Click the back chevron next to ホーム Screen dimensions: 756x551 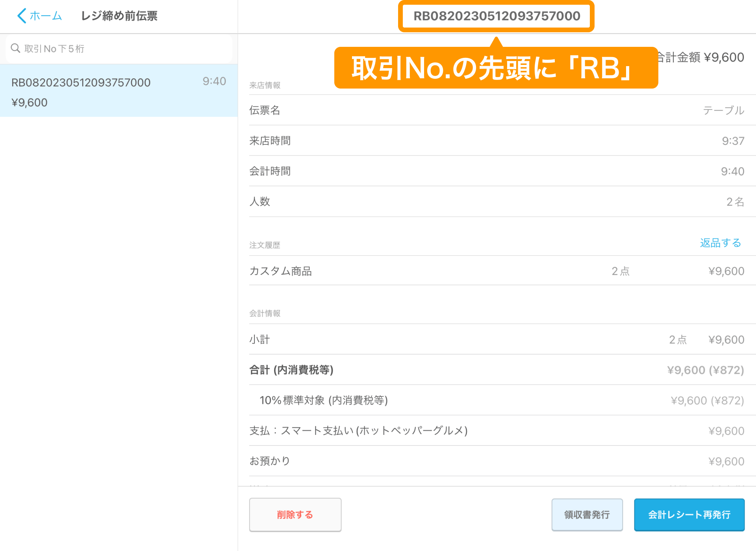pos(22,16)
